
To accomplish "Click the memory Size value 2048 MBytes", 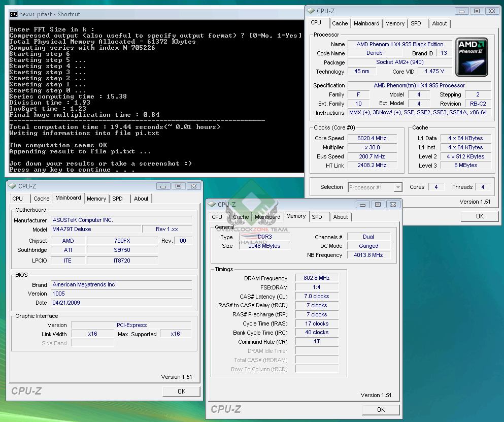I will coord(264,246).
